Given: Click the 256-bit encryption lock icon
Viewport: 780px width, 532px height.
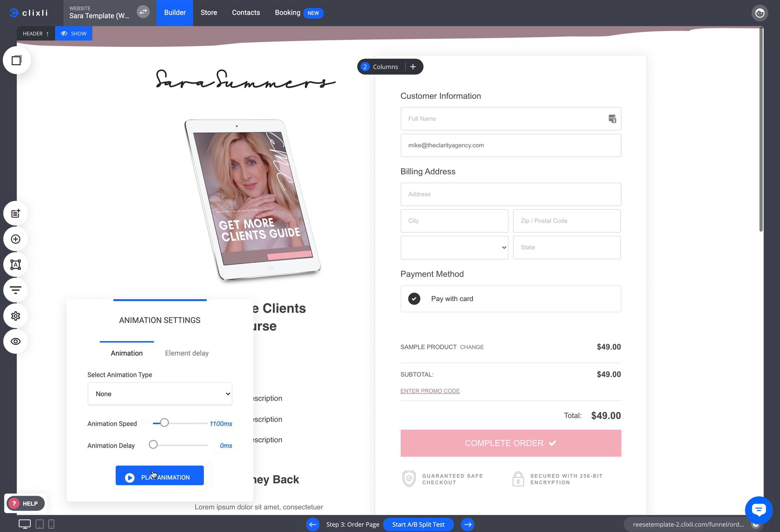Looking at the screenshot, I should coord(518,479).
